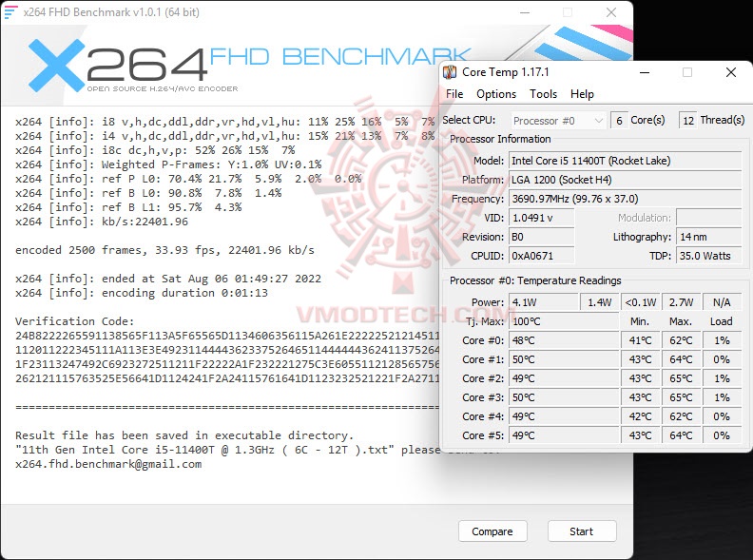Click the 'Verification Code:' label
The width and height of the screenshot is (753, 560).
coord(74,321)
